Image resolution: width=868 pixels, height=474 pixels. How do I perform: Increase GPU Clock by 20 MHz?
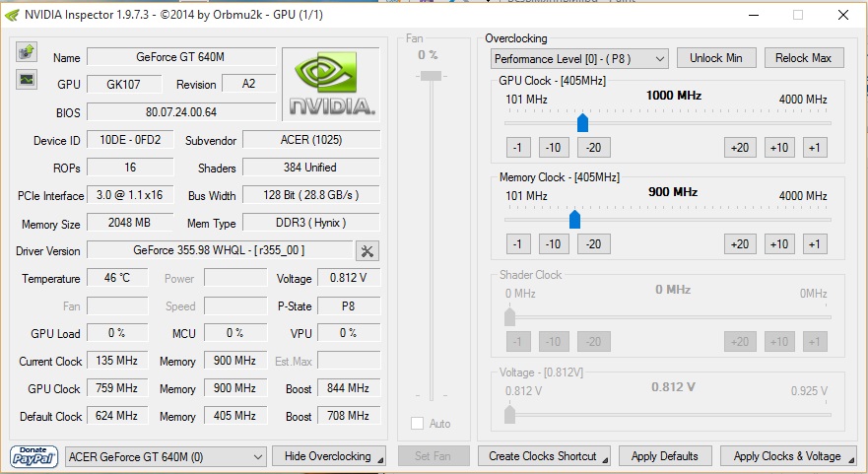pyautogui.click(x=740, y=147)
